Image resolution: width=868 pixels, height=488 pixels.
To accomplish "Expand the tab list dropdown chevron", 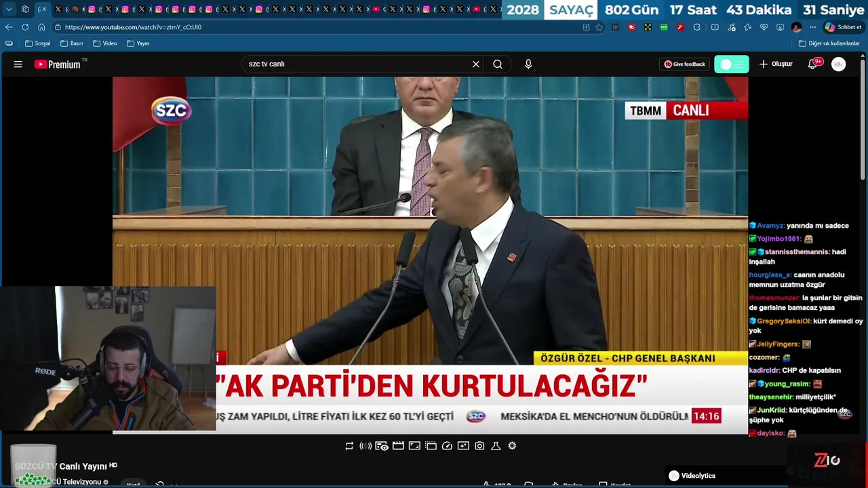I will pyautogui.click(x=9, y=9).
